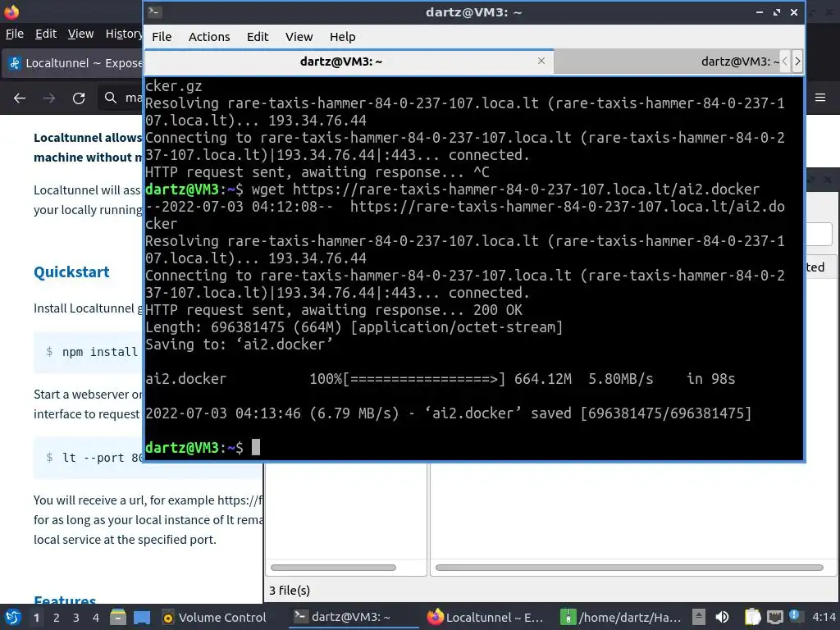Close the first terminal tab
The image size is (840, 630).
541,61
